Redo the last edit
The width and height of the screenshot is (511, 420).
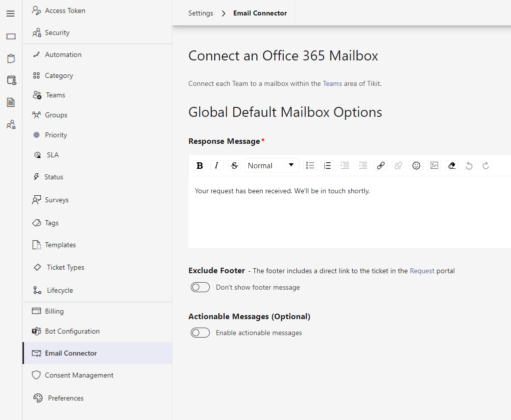coord(486,165)
